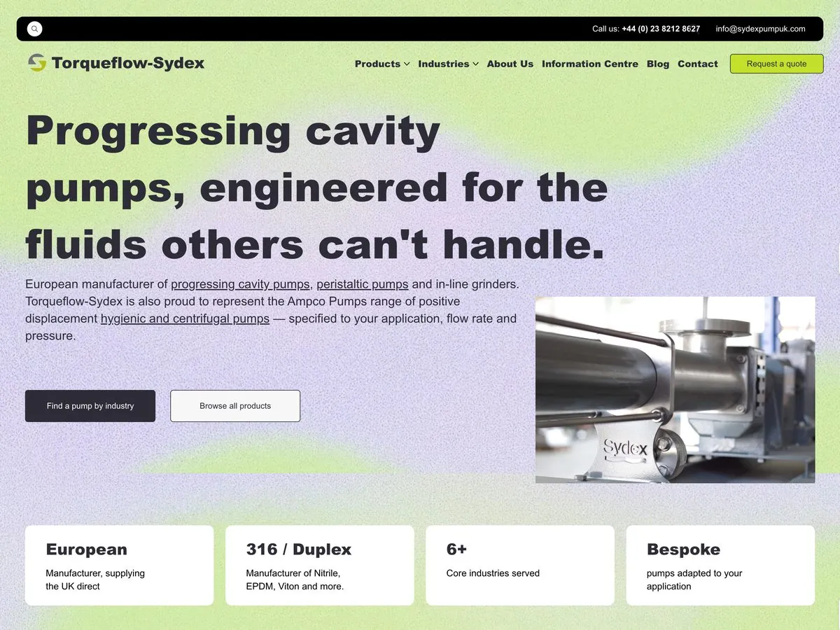
Task: Expand the Products dropdown menu
Action: coord(382,64)
